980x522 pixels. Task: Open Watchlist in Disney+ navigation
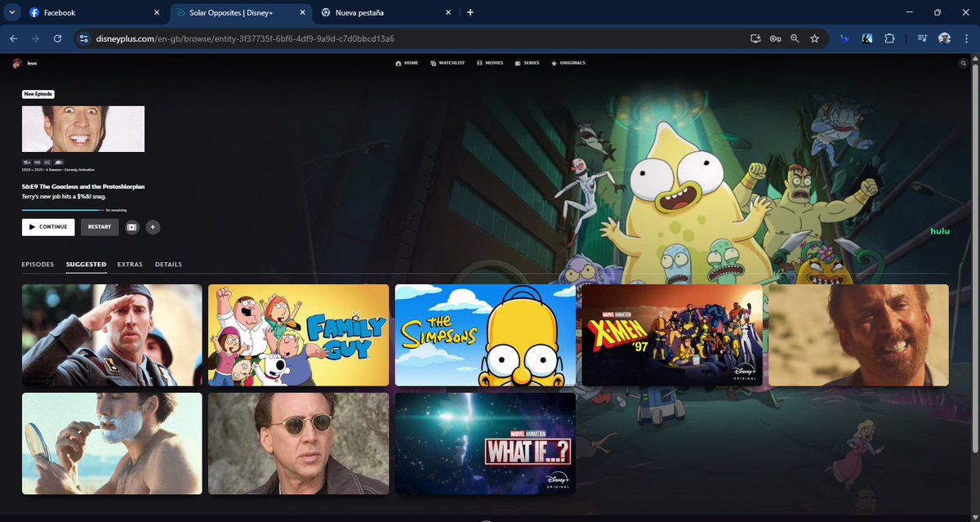(x=447, y=63)
